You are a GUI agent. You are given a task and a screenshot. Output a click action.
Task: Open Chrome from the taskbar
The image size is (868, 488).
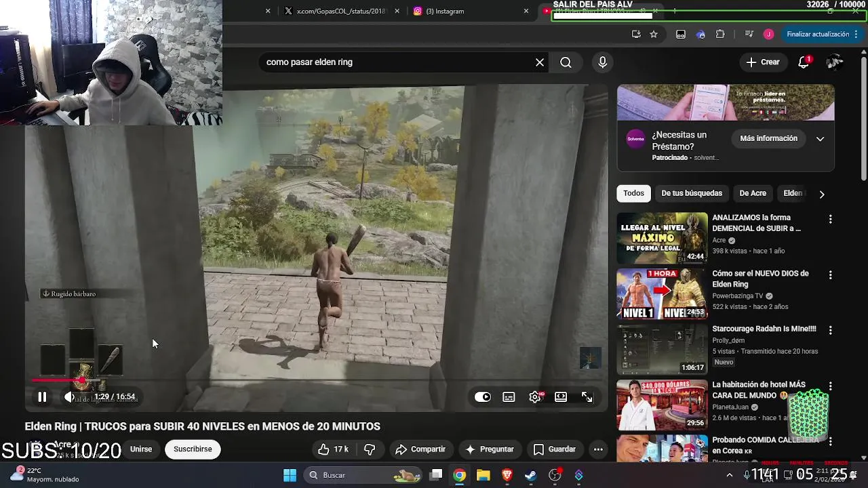tap(460, 475)
